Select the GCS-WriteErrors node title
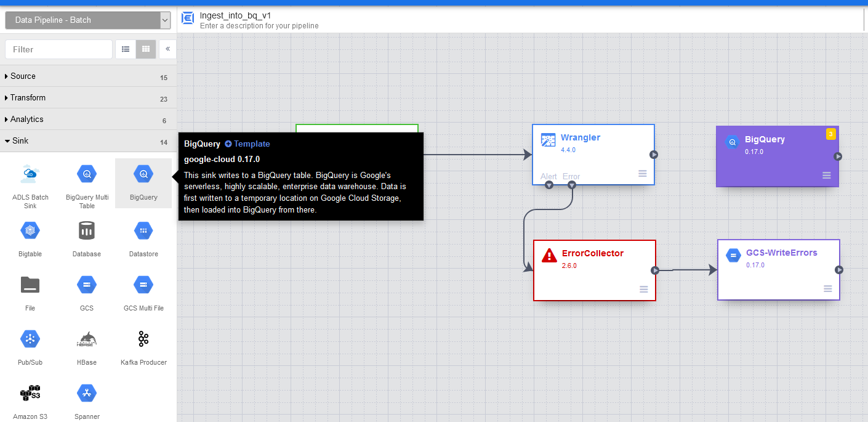The image size is (868, 422). pos(782,253)
